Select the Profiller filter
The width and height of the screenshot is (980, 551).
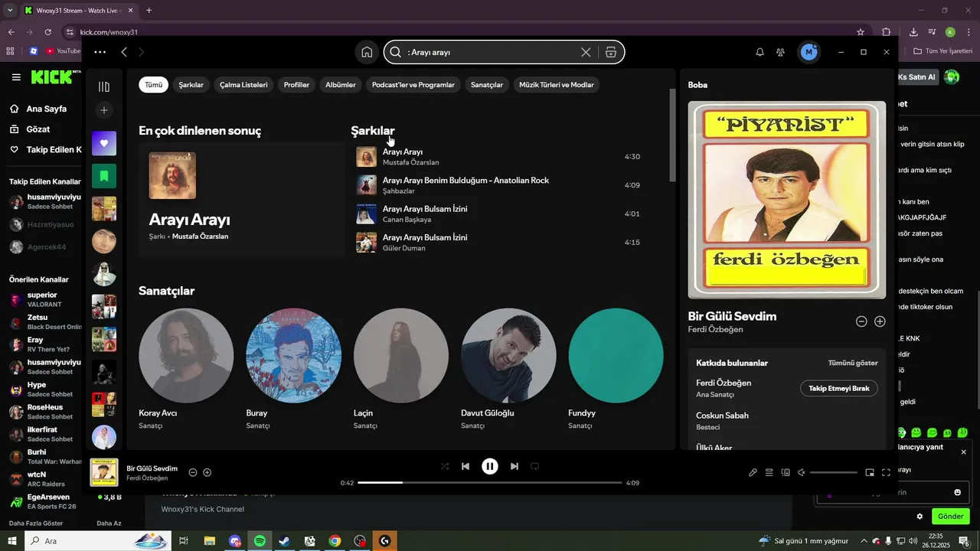point(296,85)
